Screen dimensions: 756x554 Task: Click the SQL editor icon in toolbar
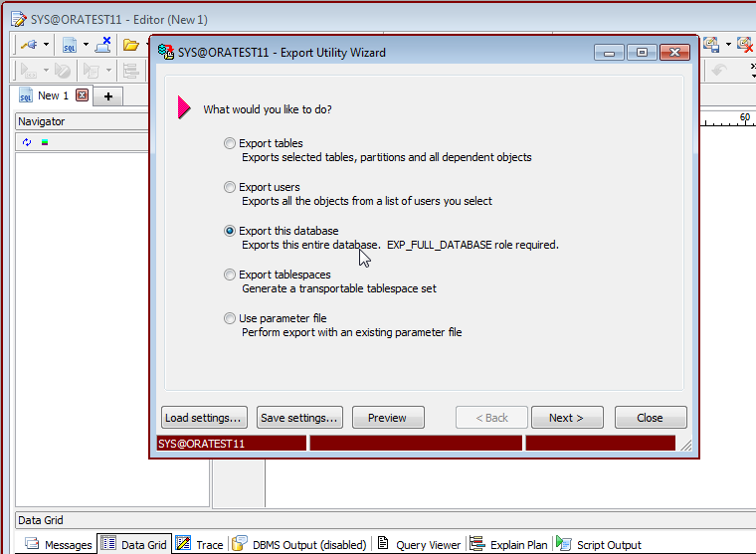pos(70,45)
